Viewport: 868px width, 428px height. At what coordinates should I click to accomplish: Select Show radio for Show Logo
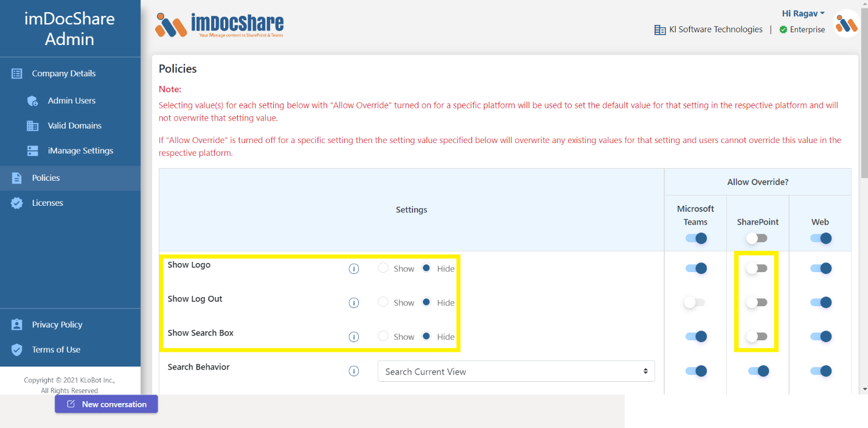383,268
